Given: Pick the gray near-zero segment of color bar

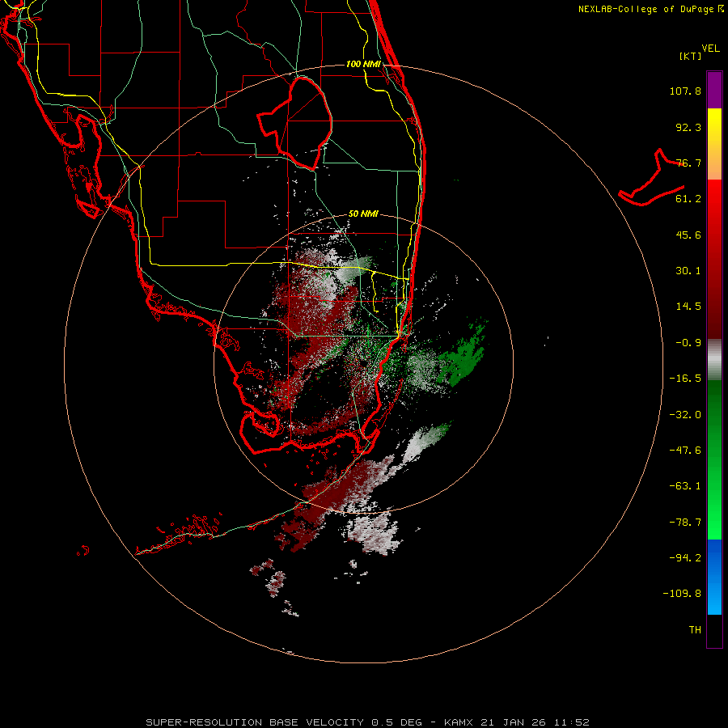Looking at the screenshot, I should [x=714, y=360].
